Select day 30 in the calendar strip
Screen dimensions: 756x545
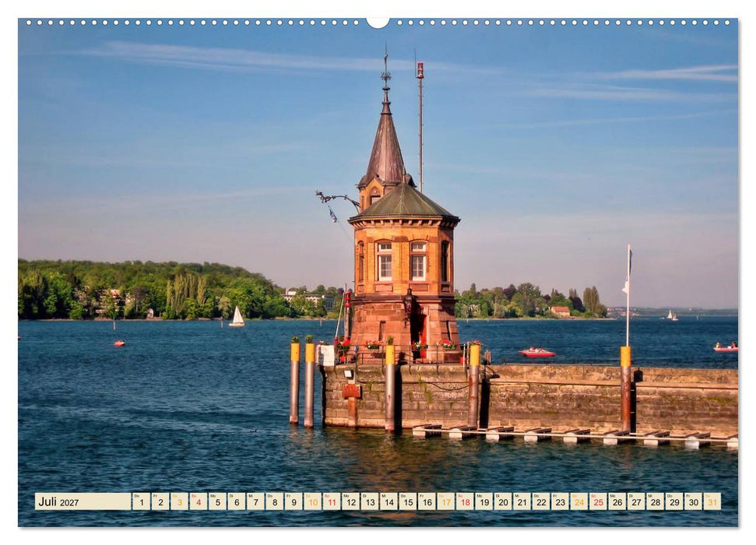pos(693,501)
